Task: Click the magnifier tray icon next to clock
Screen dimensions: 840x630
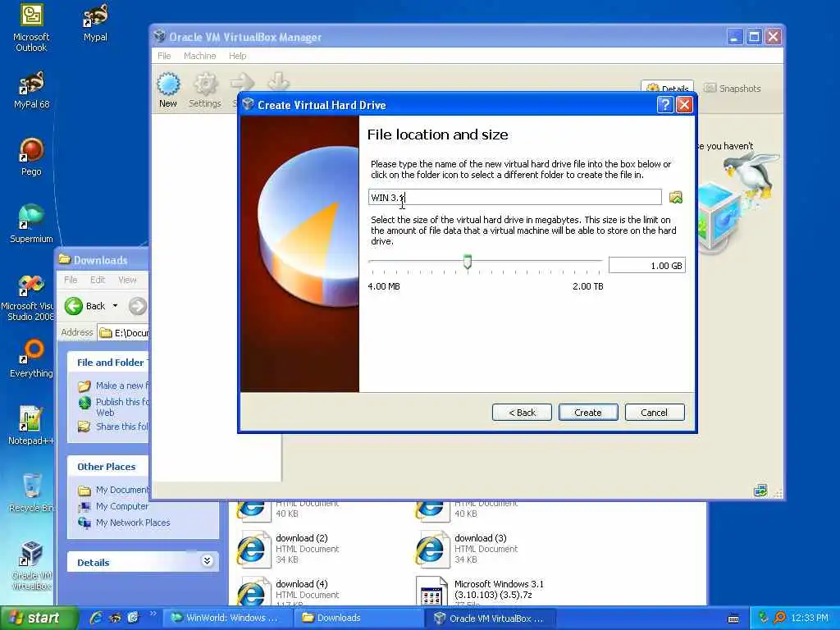Action: coord(779,618)
